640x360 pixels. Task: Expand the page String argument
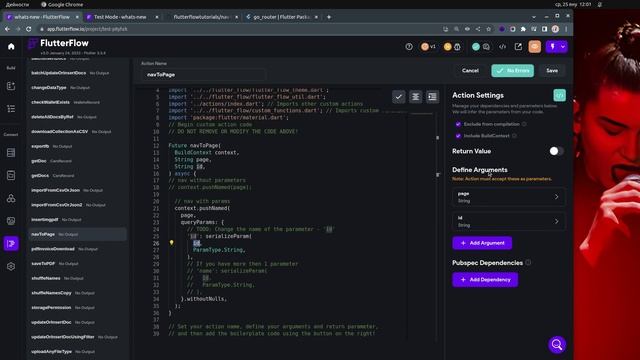click(509, 197)
